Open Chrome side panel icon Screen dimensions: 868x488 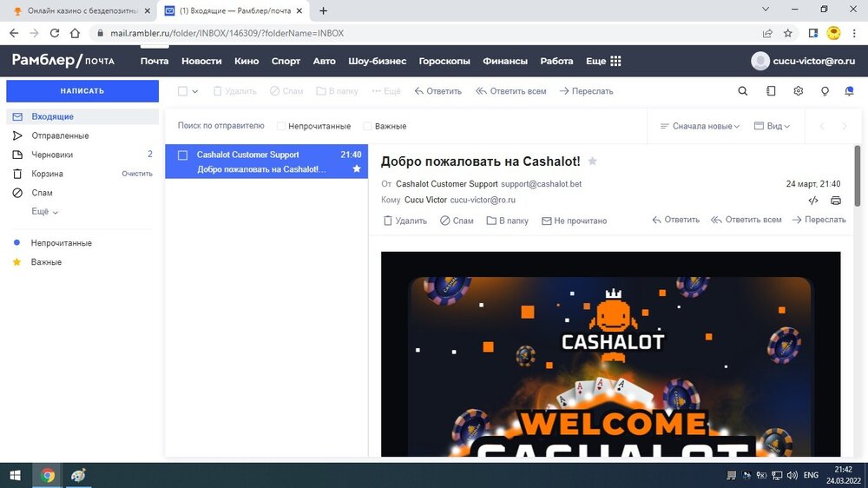[812, 33]
